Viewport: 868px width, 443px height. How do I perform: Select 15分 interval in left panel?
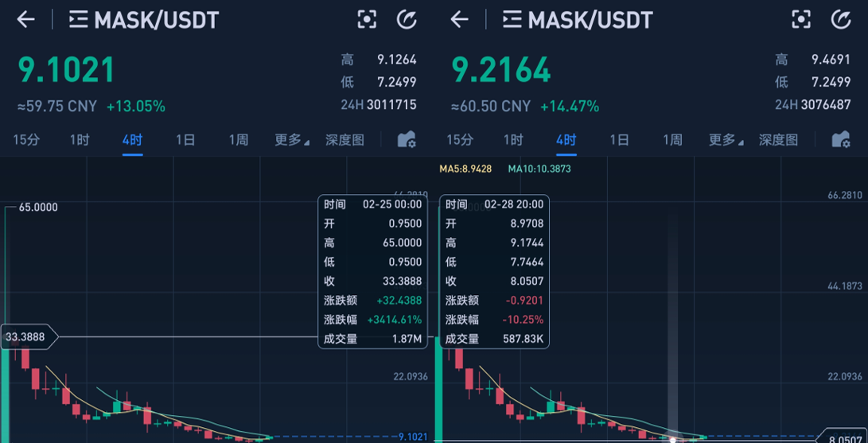(x=26, y=140)
